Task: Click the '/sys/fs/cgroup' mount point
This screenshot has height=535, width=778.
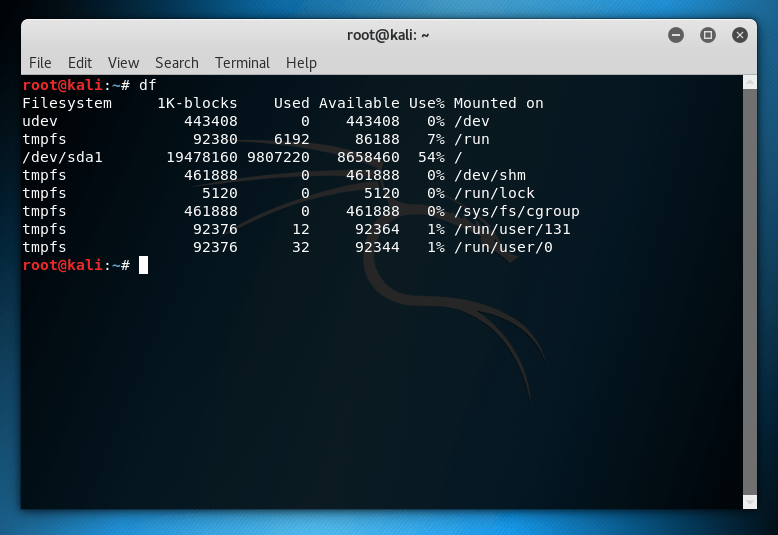Action: coord(517,211)
